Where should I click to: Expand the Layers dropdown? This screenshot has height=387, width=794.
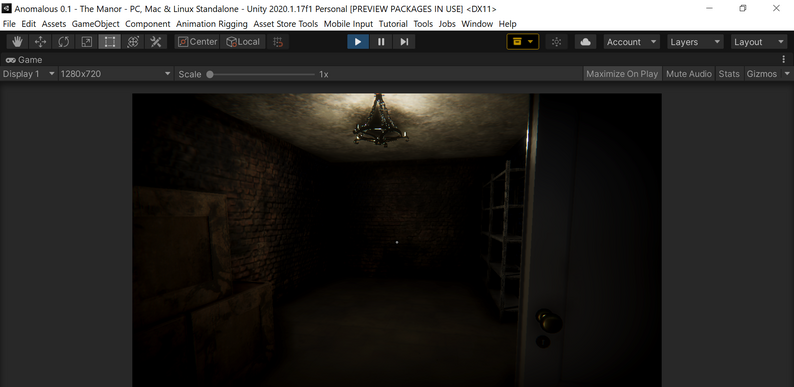click(x=695, y=42)
